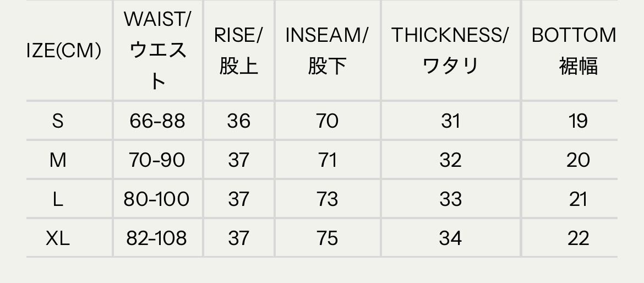Screen dimensions: 644x283
Task: Click the INSEAM/股下 header cell
Action: 327,50
